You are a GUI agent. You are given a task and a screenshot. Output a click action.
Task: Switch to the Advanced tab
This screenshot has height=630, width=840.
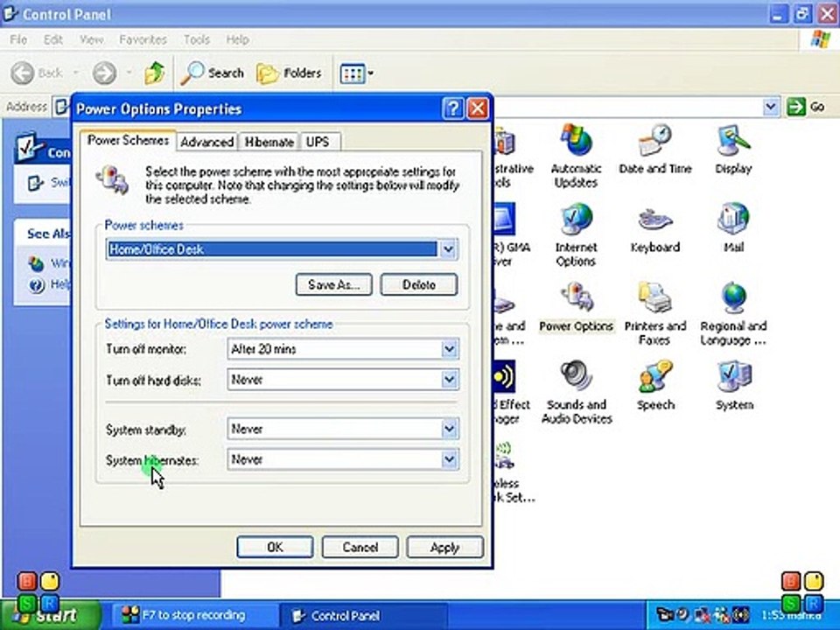click(x=206, y=142)
